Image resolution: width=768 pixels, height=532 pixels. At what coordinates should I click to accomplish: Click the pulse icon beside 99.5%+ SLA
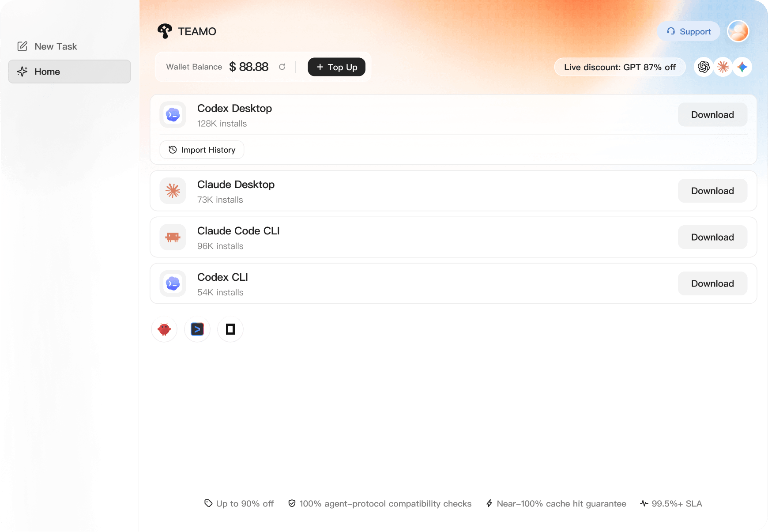click(x=644, y=503)
